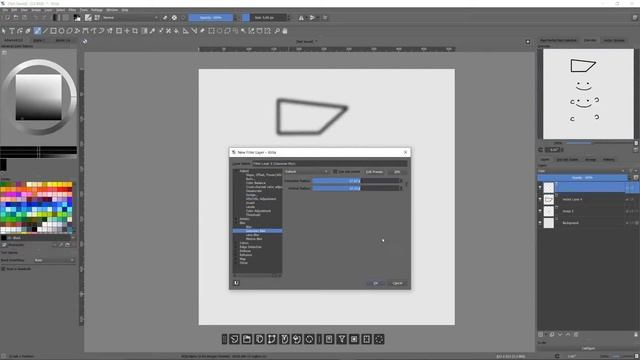Select the Shape Select arrow tool
The width and height of the screenshot is (640, 360).
tap(4, 31)
